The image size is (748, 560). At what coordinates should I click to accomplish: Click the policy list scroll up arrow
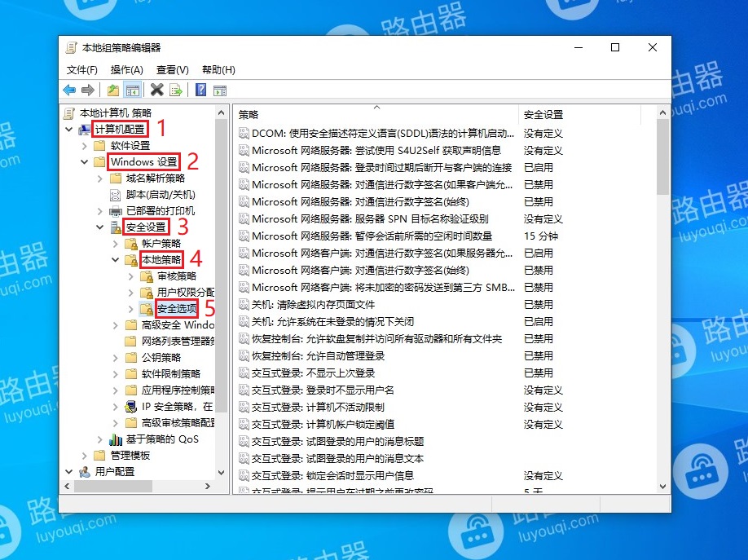tap(662, 112)
